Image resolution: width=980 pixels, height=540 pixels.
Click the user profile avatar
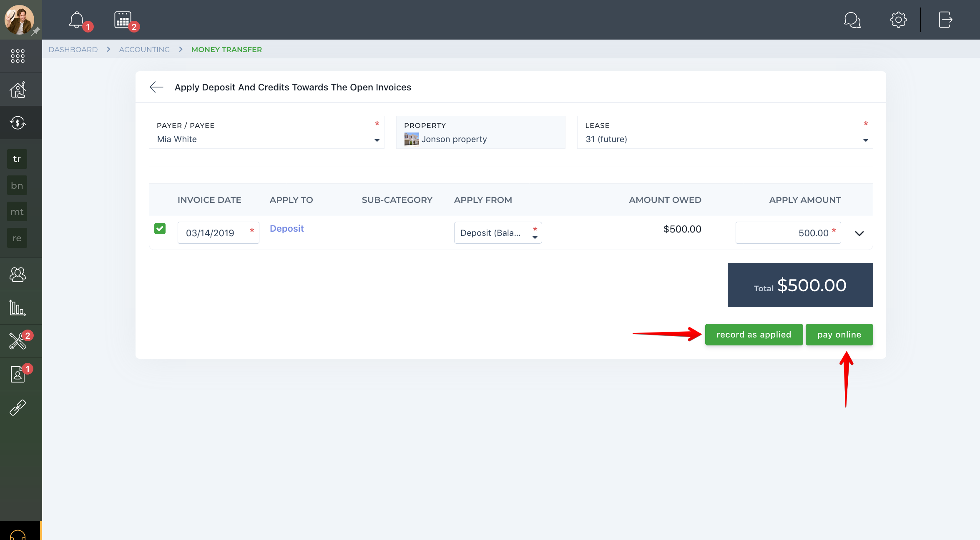[19, 20]
